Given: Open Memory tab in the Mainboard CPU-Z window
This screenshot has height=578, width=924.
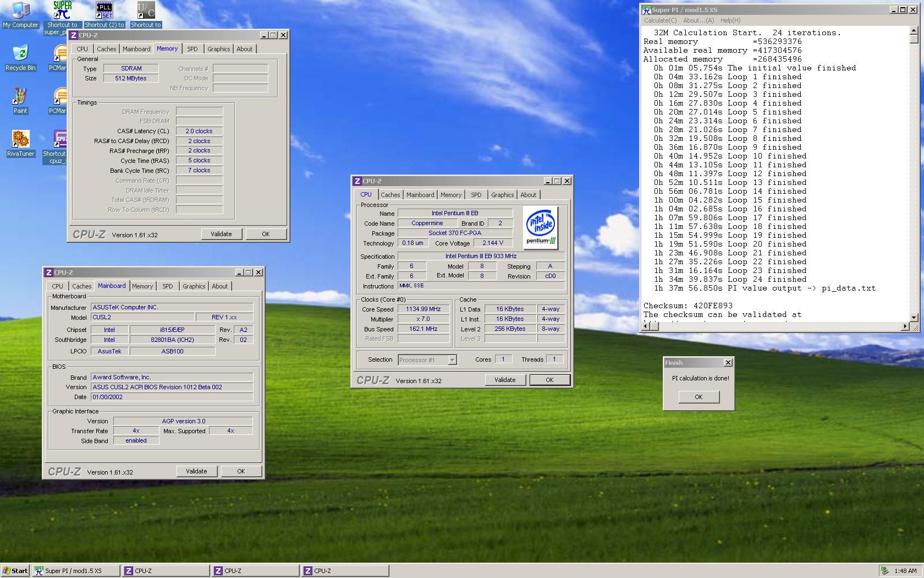Looking at the screenshot, I should pos(142,286).
